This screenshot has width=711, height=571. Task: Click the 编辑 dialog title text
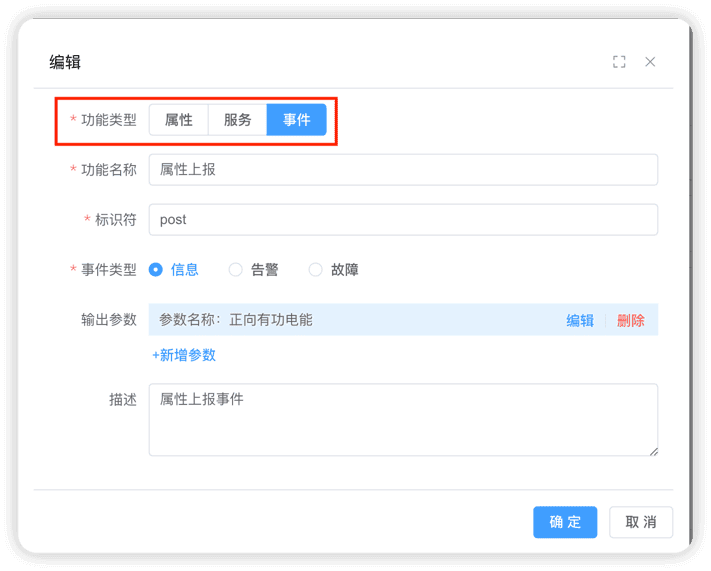tap(65, 62)
